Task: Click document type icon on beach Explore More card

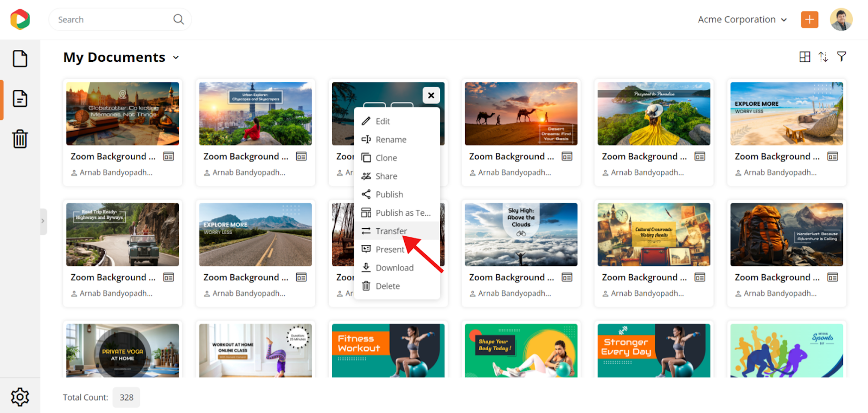Action: [x=833, y=157]
